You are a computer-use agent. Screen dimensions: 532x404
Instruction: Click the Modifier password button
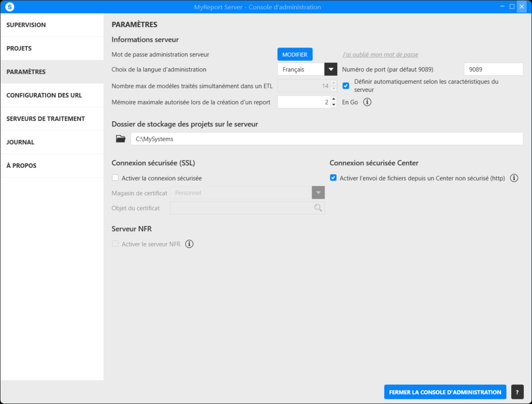pyautogui.click(x=295, y=55)
